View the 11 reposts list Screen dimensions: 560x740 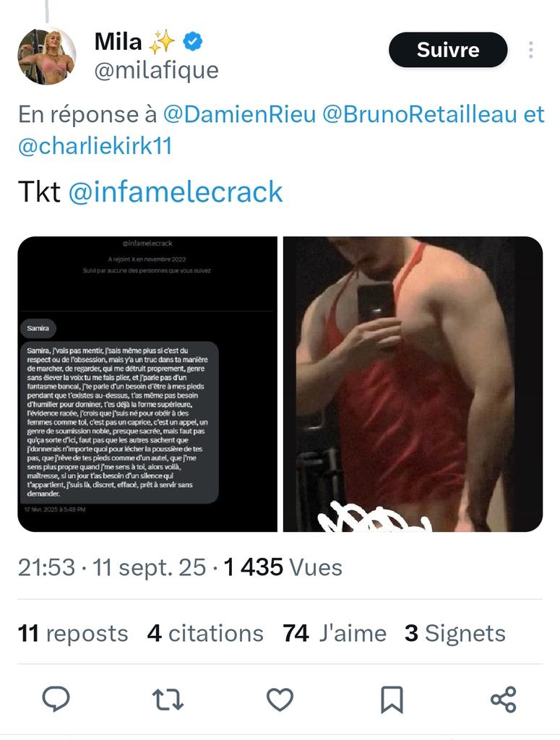(x=73, y=633)
